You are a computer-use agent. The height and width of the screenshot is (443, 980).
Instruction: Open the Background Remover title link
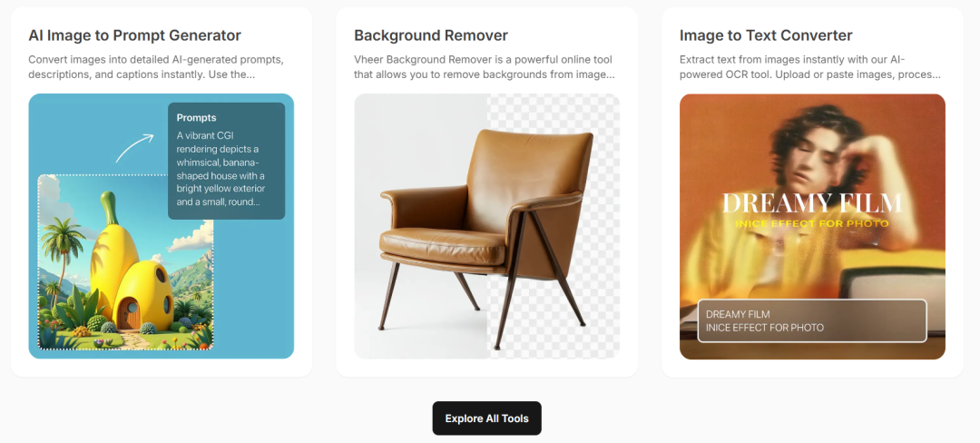tap(431, 35)
